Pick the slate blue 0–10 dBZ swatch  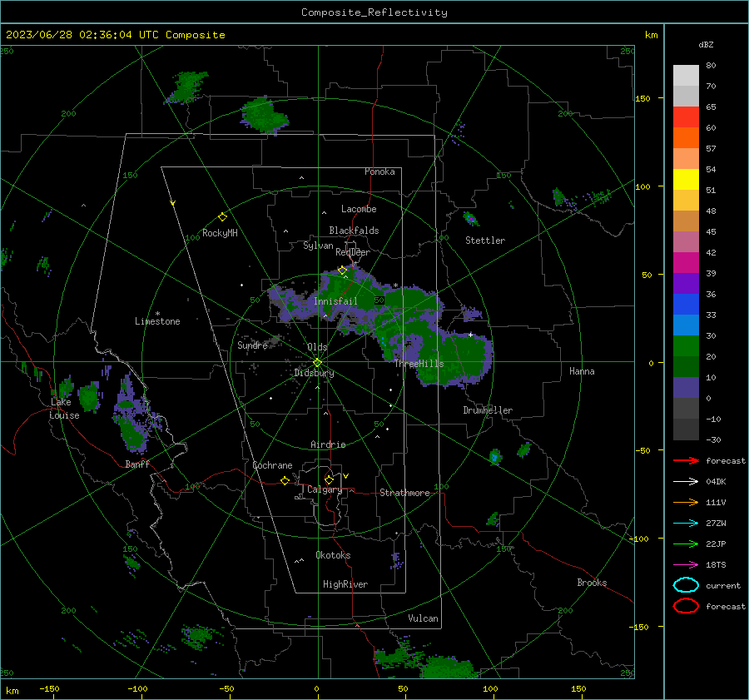pos(686,388)
